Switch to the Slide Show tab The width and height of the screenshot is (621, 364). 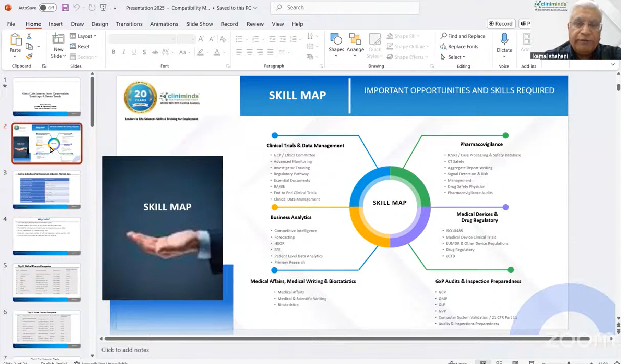click(x=199, y=24)
